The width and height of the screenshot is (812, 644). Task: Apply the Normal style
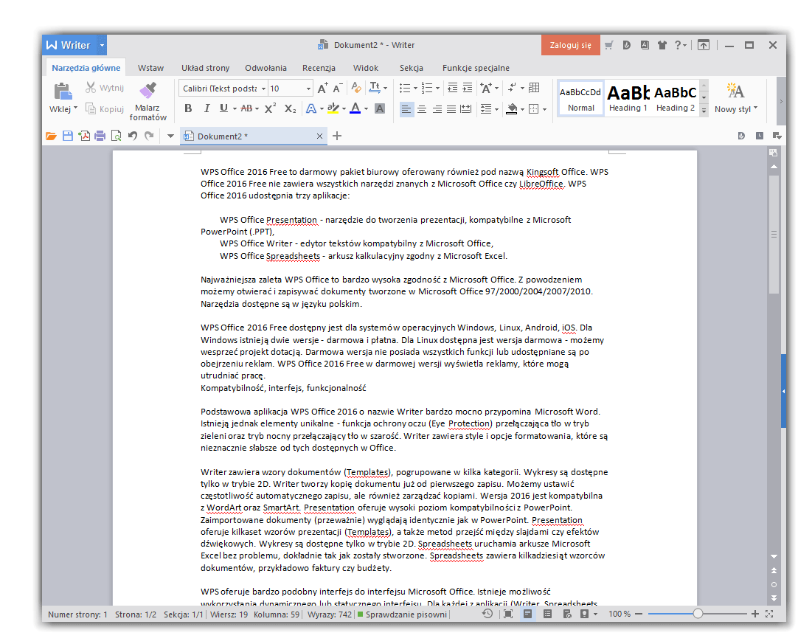(x=580, y=98)
